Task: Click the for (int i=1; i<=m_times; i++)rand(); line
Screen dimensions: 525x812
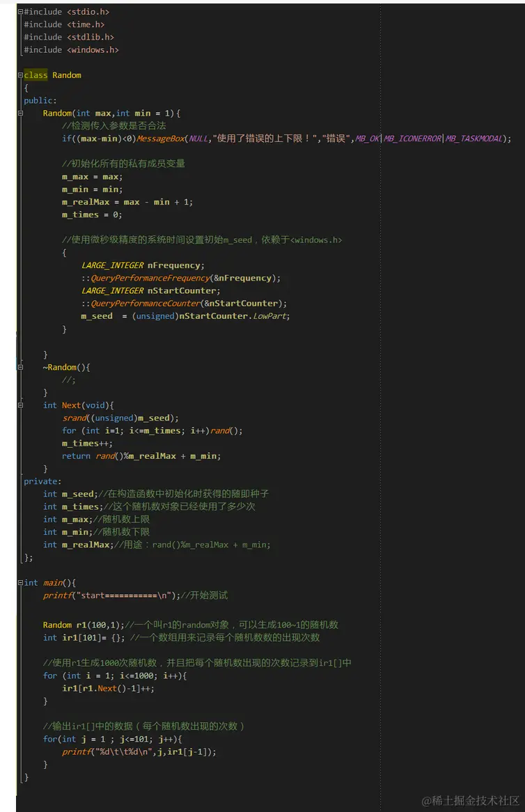Action: pos(152,430)
